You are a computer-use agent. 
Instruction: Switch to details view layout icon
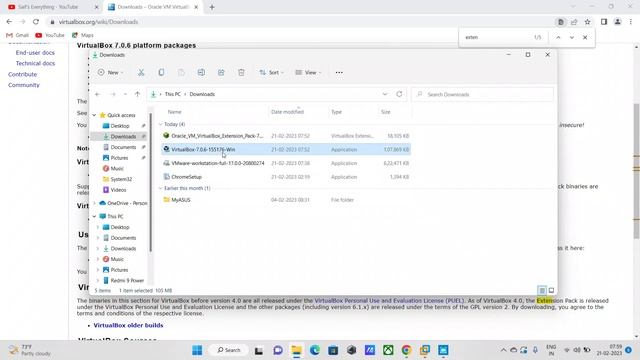pos(542,290)
